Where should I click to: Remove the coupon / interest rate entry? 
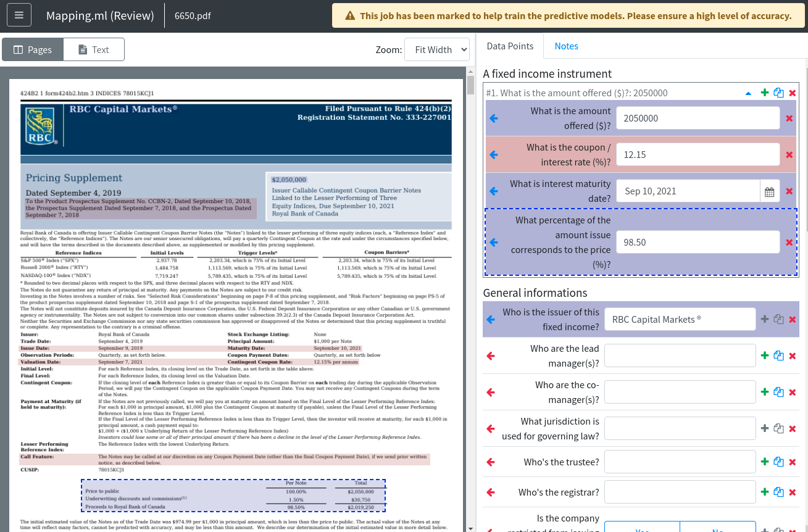tap(789, 155)
